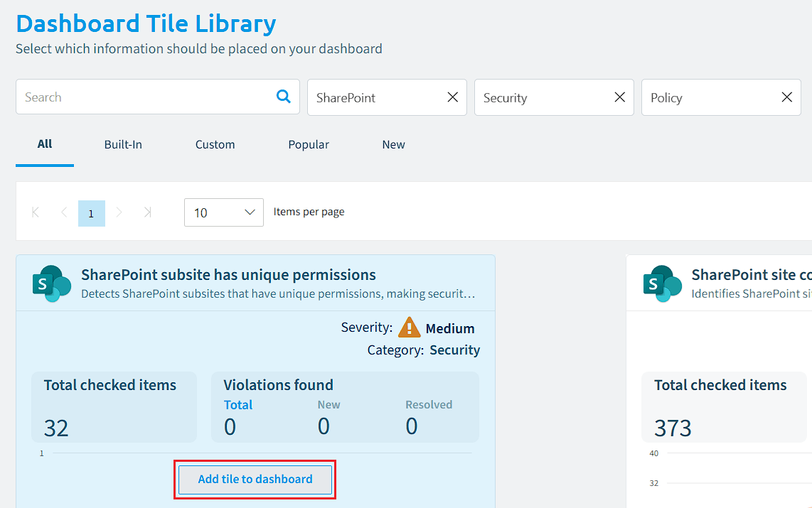The image size is (812, 508).
Task: Click the Policy filter field
Action: click(721, 97)
